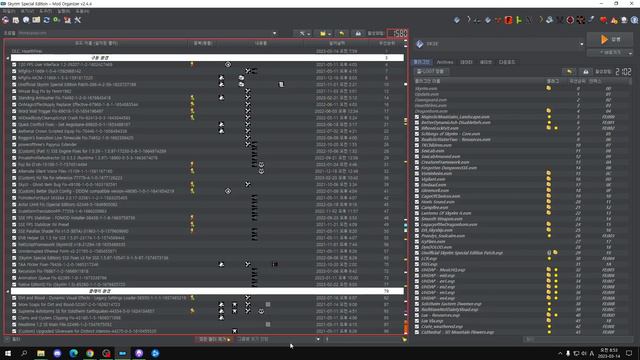Toggle SSE FPS Stabilizer FOMOD Installer checkbox

pyautogui.click(x=14, y=218)
